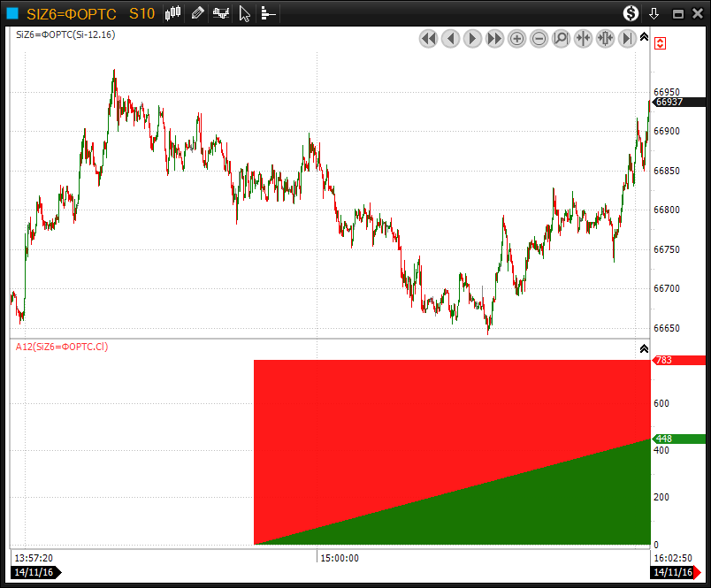Step chart back one bar

[450, 38]
